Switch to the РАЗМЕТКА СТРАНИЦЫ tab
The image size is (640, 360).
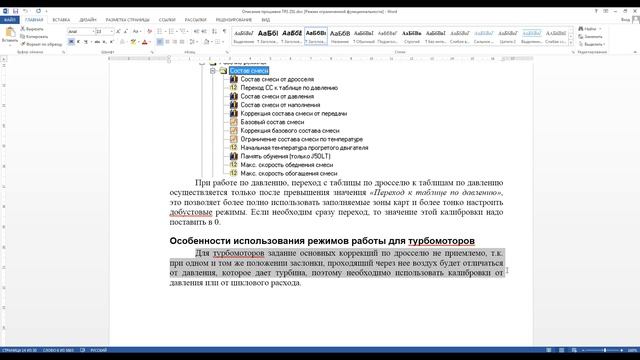[x=127, y=20]
